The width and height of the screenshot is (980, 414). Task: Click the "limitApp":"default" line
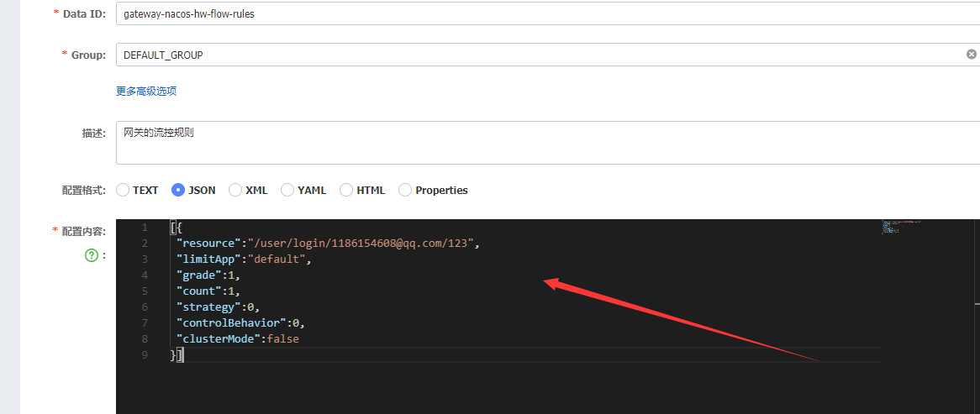tap(243, 259)
